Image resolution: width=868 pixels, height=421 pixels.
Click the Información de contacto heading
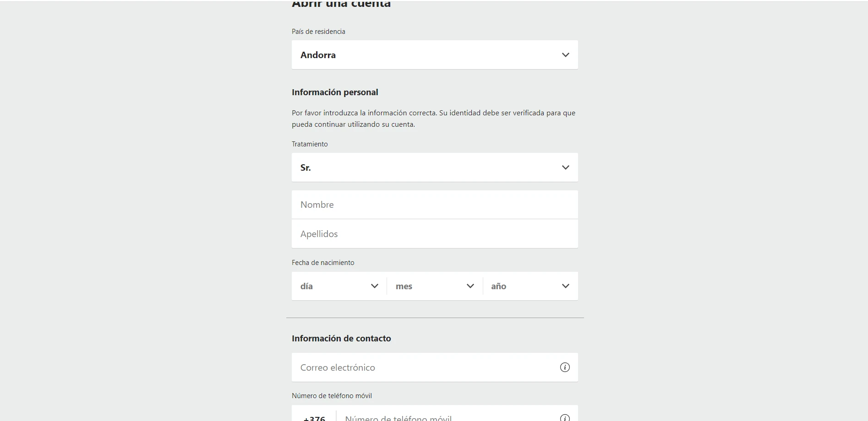(341, 339)
